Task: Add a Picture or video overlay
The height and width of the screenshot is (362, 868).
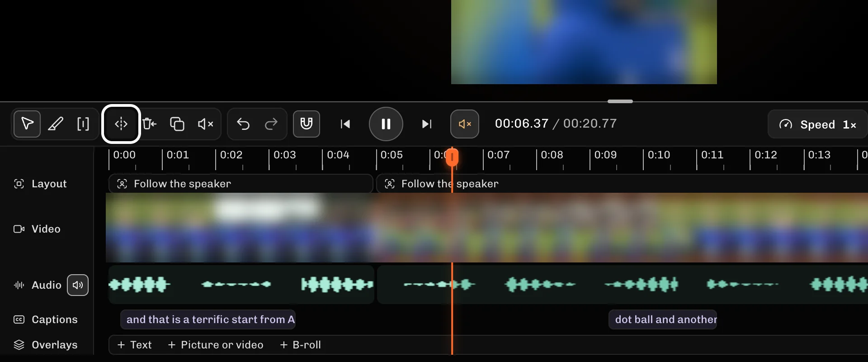Action: (x=215, y=345)
